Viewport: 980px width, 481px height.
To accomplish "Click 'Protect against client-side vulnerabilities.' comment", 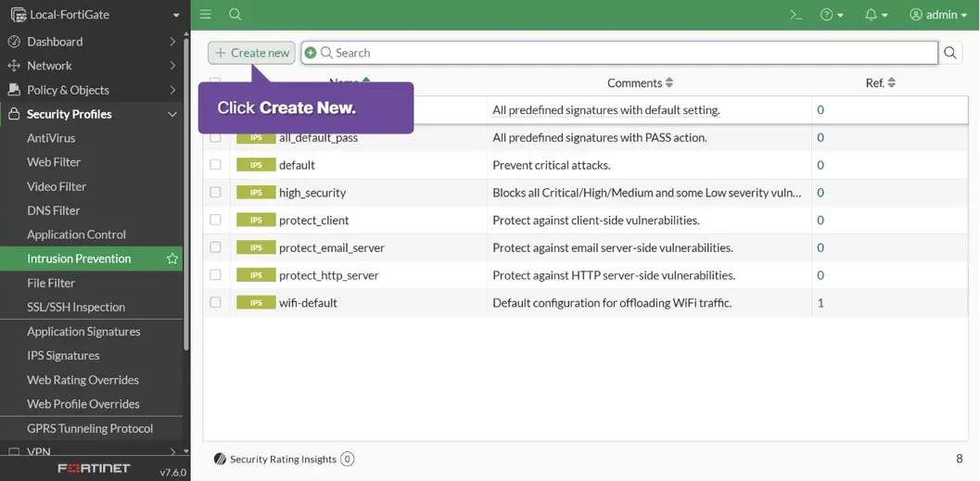I will point(595,220).
